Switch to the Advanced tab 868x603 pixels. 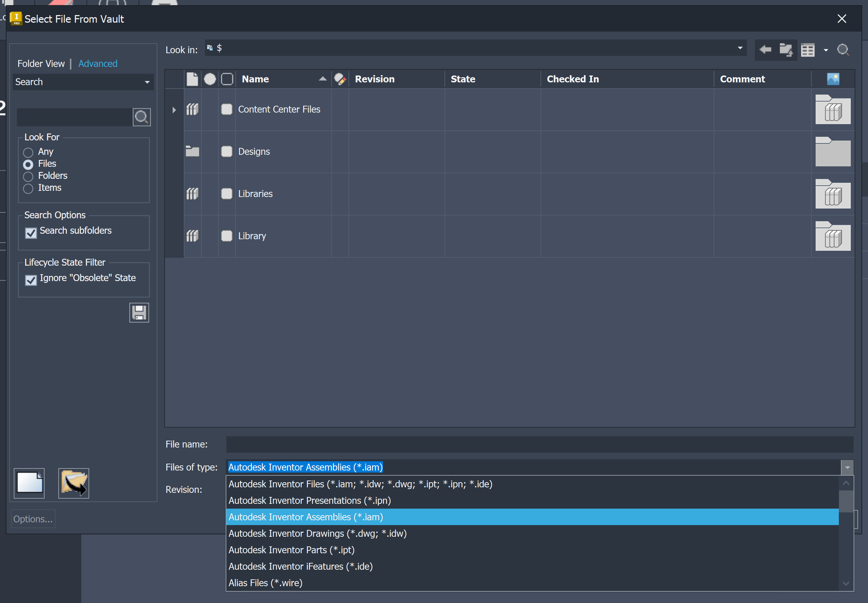[x=98, y=63]
